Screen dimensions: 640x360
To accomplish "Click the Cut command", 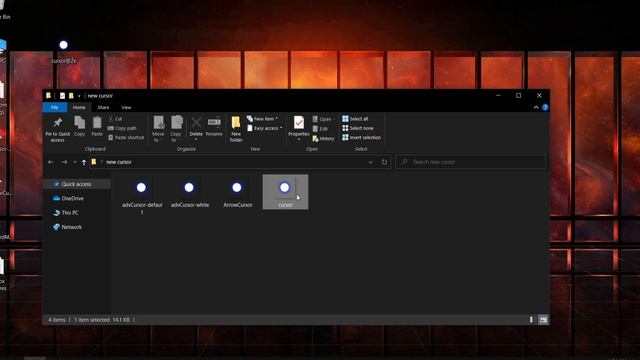I will [x=115, y=119].
